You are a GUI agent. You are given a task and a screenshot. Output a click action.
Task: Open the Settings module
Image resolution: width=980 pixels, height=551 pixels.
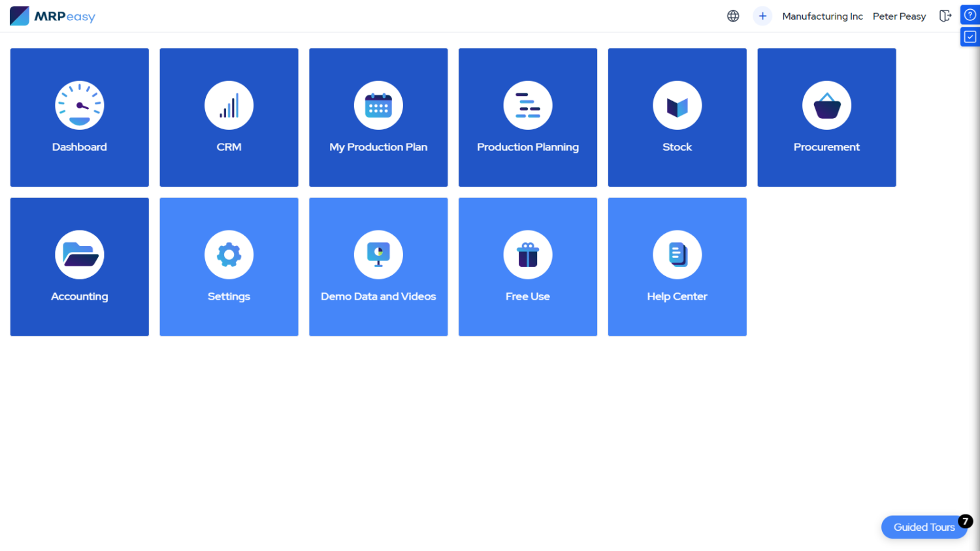[229, 266]
